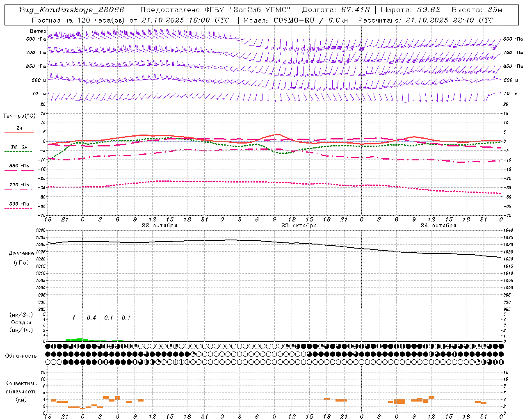Click the Конвективн. convective cloud label

pyautogui.click(x=21, y=383)
